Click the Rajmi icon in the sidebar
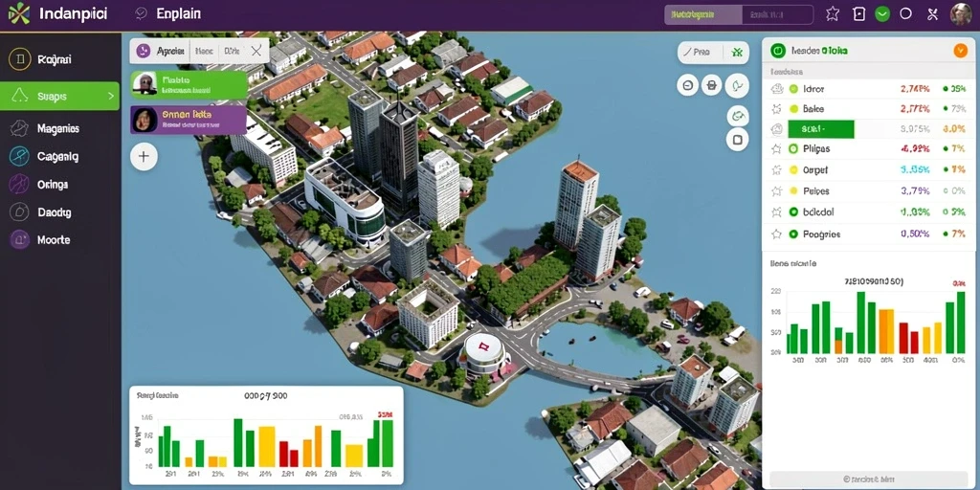Viewport: 980px width, 490px height. click(20, 59)
